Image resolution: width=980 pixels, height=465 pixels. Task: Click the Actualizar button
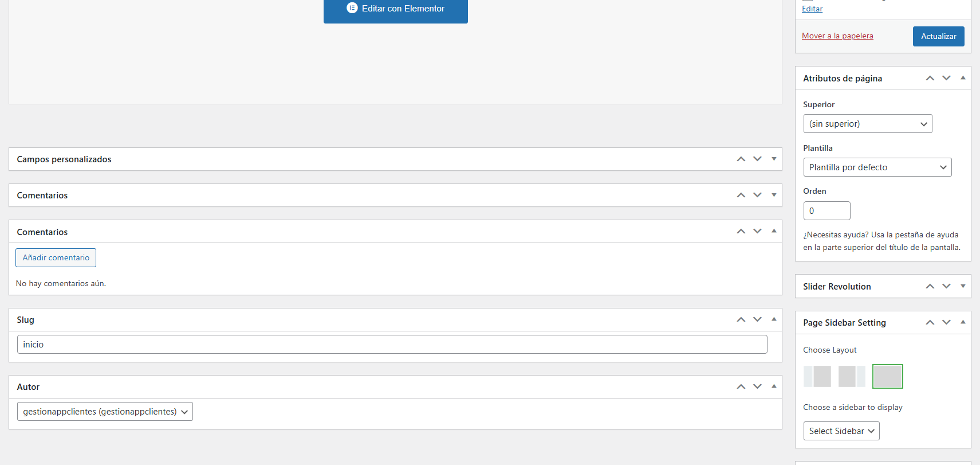click(x=938, y=36)
